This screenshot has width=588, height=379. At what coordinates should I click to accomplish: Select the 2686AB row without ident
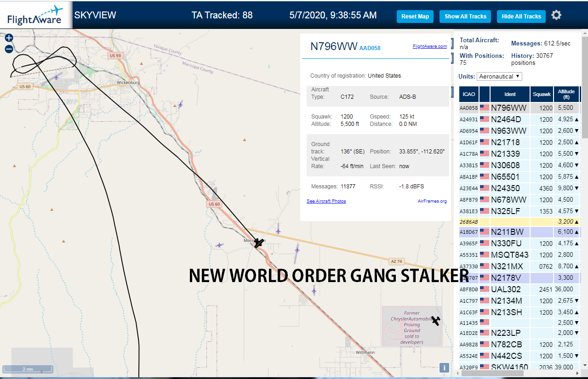519,221
